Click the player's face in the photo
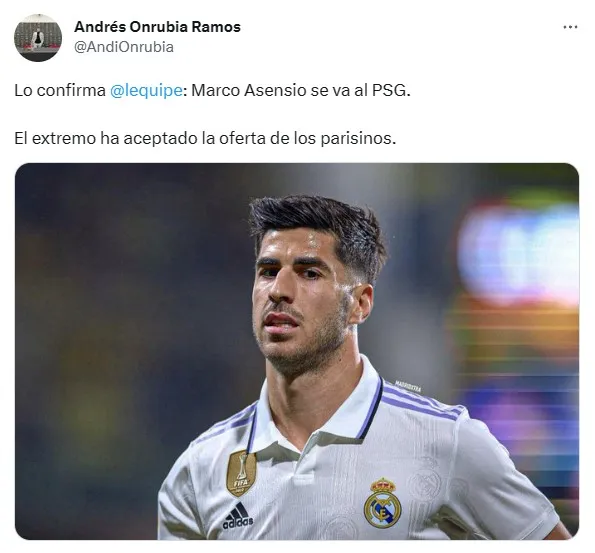The image size is (595, 553). tap(304, 300)
